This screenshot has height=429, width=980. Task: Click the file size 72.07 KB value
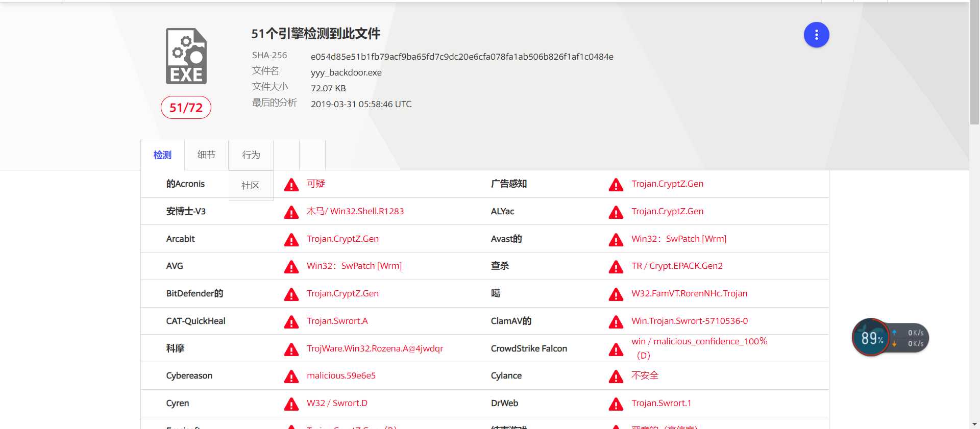pyautogui.click(x=328, y=88)
